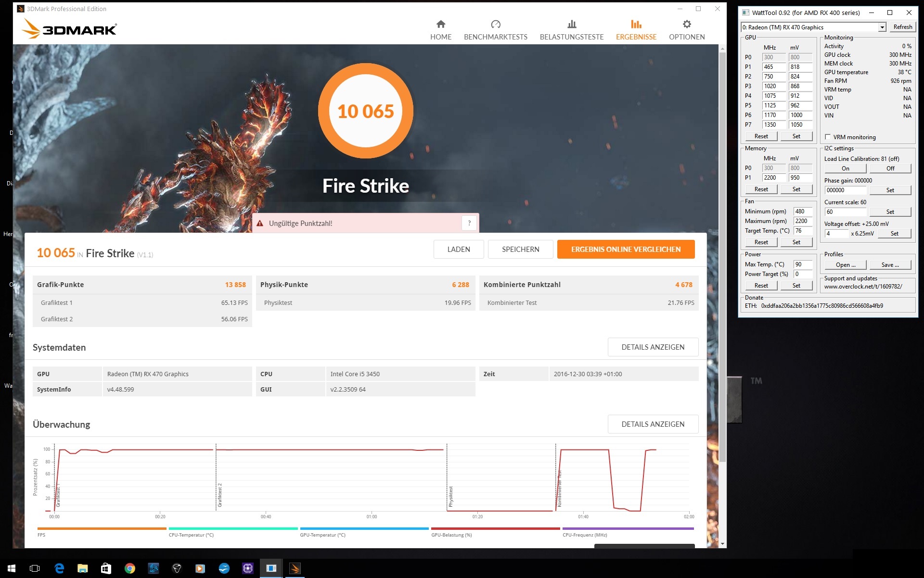Click the SPEICHERN button
The height and width of the screenshot is (578, 924).
point(520,249)
